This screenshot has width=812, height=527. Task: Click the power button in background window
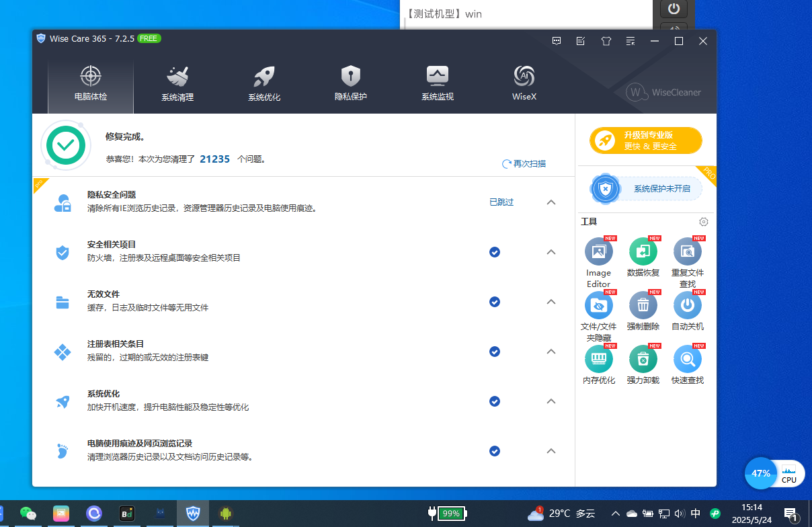[x=674, y=9]
